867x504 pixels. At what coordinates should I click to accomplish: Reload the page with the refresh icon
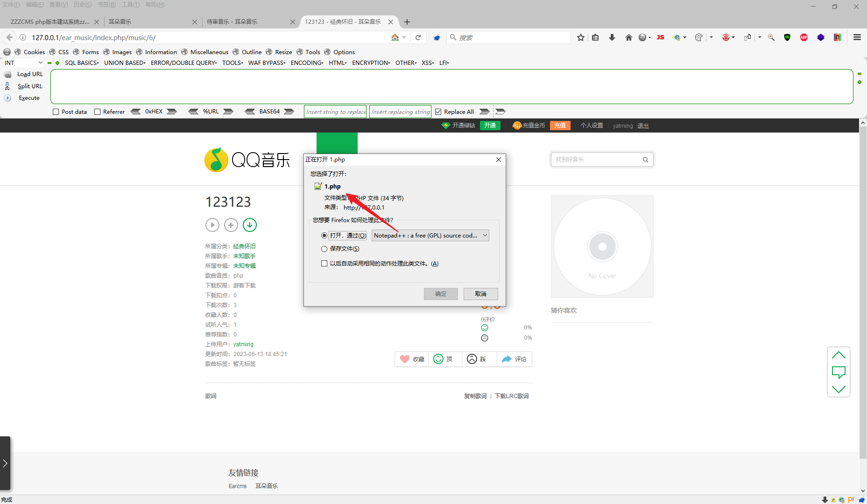418,37
